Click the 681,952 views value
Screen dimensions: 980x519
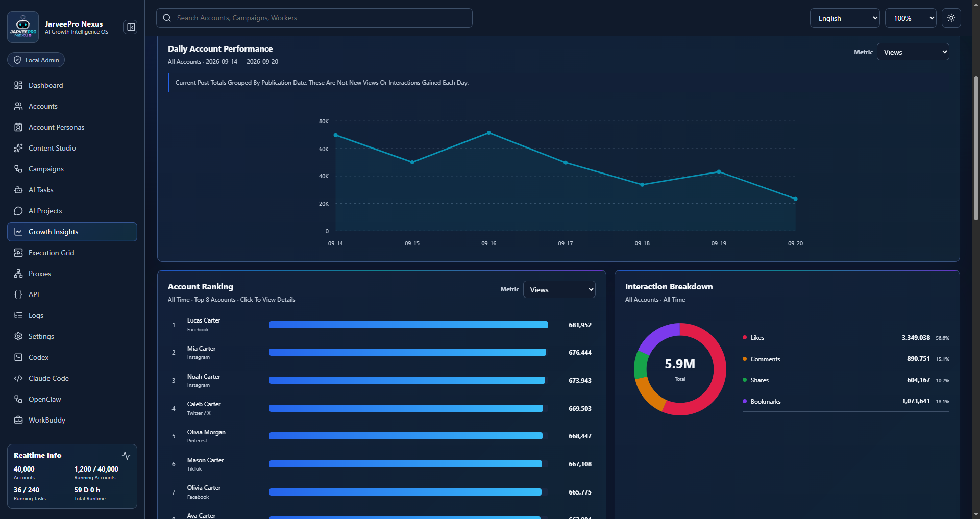coord(580,325)
